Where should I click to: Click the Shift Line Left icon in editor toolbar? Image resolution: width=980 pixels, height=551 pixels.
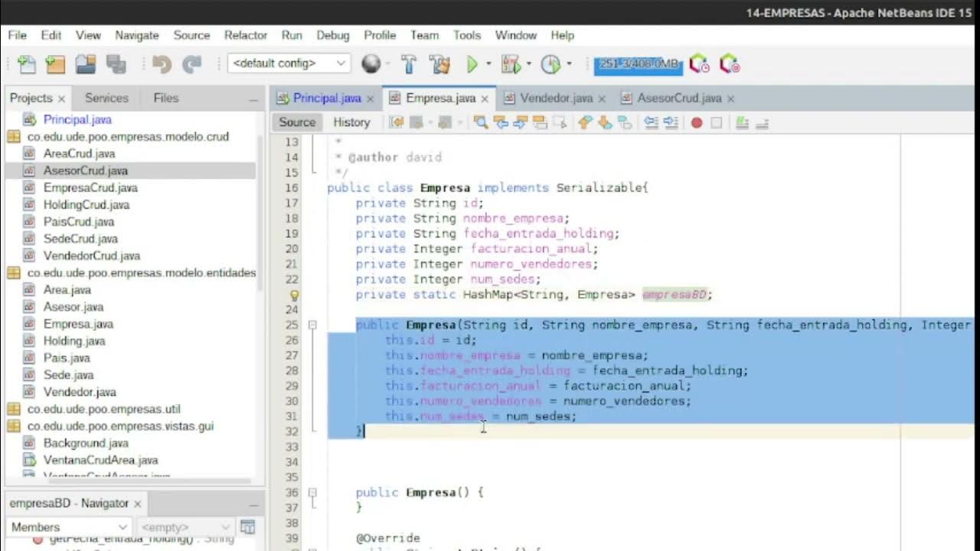point(651,122)
